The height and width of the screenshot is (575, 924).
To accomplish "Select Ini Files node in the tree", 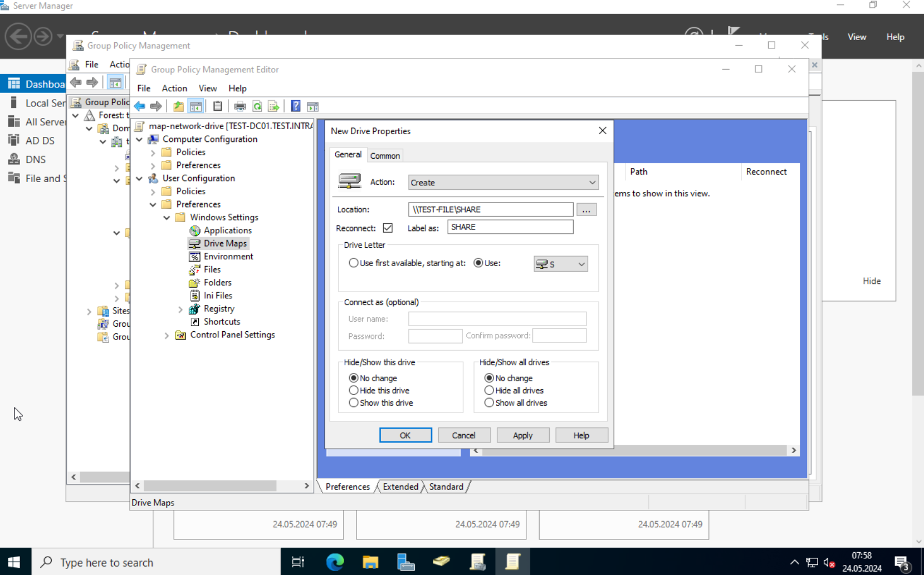I will tap(218, 296).
